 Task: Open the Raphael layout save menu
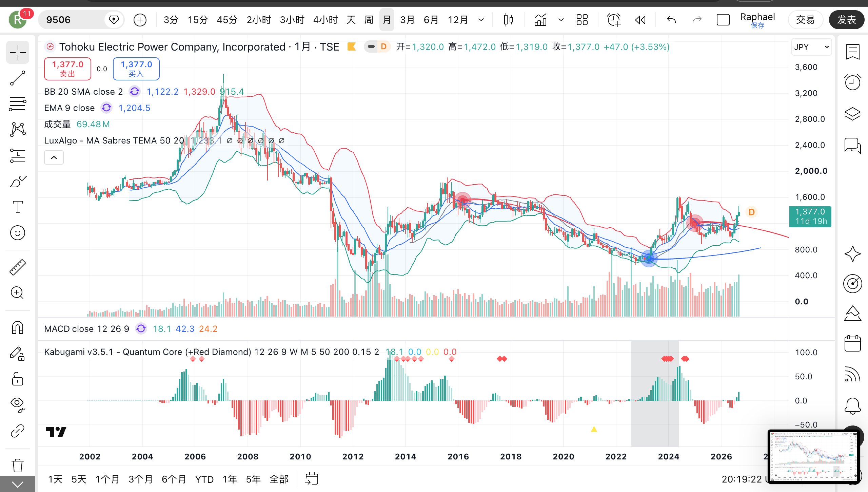pyautogui.click(x=757, y=20)
